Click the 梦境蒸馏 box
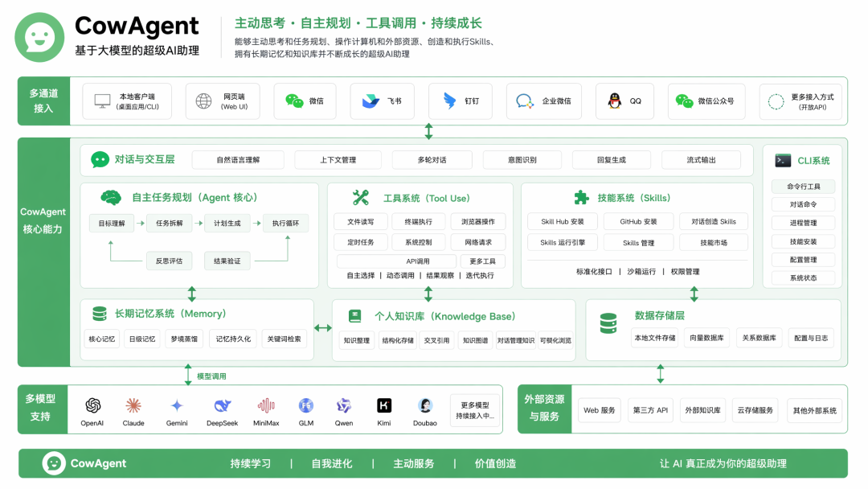Screen dimensions: 868x489 tap(184, 339)
